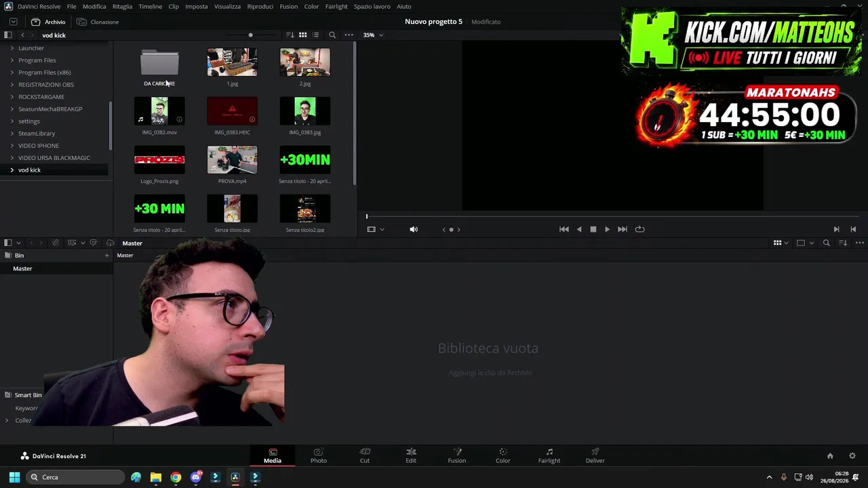Play the clip forward
Screen dimensions: 868x488
coord(607,229)
